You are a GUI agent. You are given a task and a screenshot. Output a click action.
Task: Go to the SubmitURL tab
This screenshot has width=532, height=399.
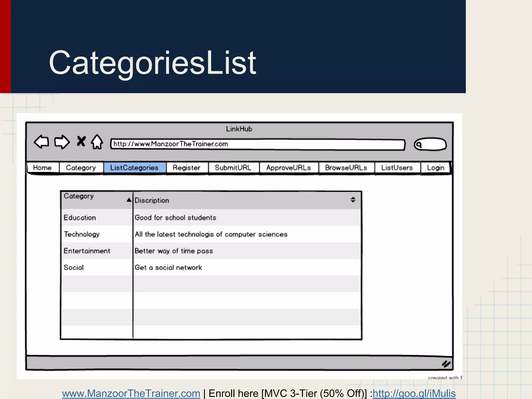(233, 168)
